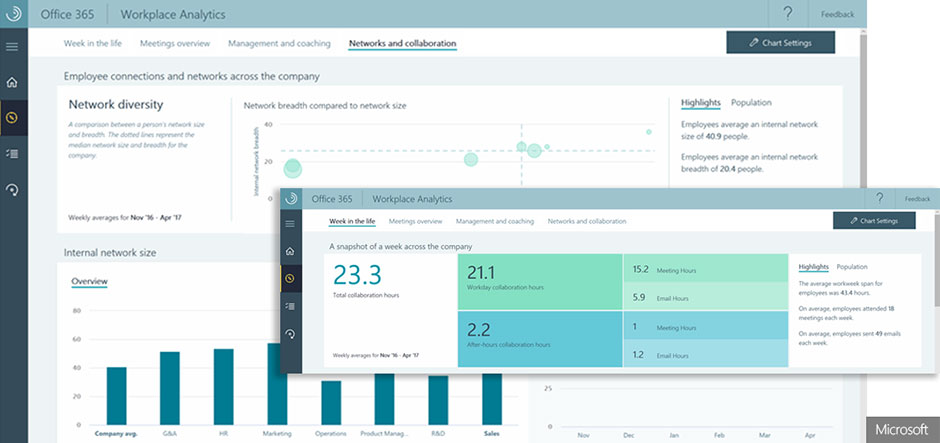The height and width of the screenshot is (443, 940).
Task: Click the home icon in the background window sidebar
Action: tap(12, 83)
